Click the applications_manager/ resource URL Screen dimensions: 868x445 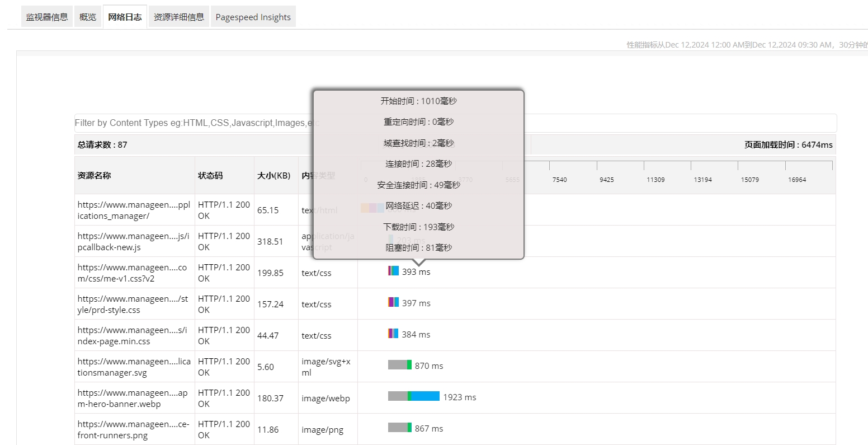134,210
